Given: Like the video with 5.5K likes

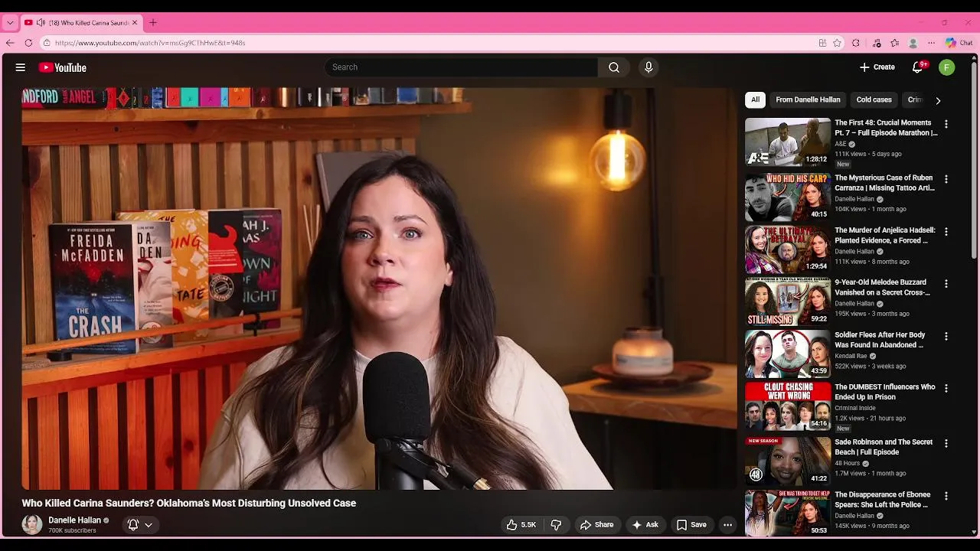Looking at the screenshot, I should (521, 525).
